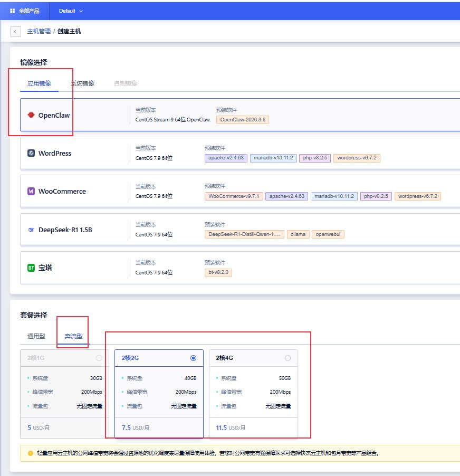
Task: Click the 30GB system disk value
Action: tap(96, 378)
